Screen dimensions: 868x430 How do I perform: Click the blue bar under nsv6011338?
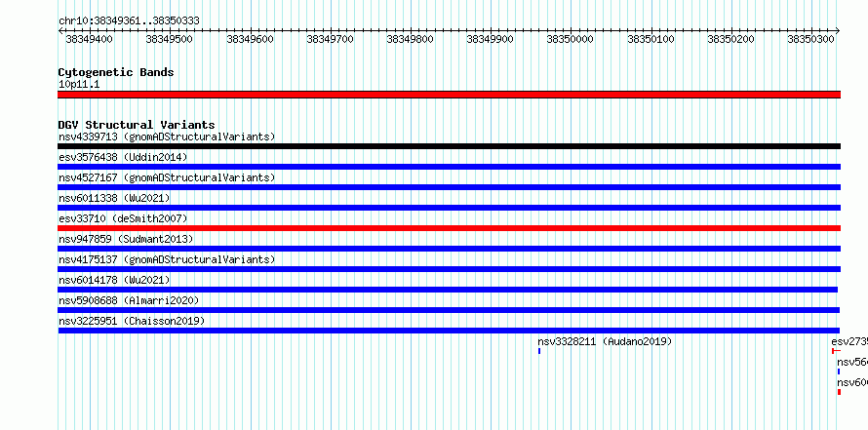(x=449, y=208)
